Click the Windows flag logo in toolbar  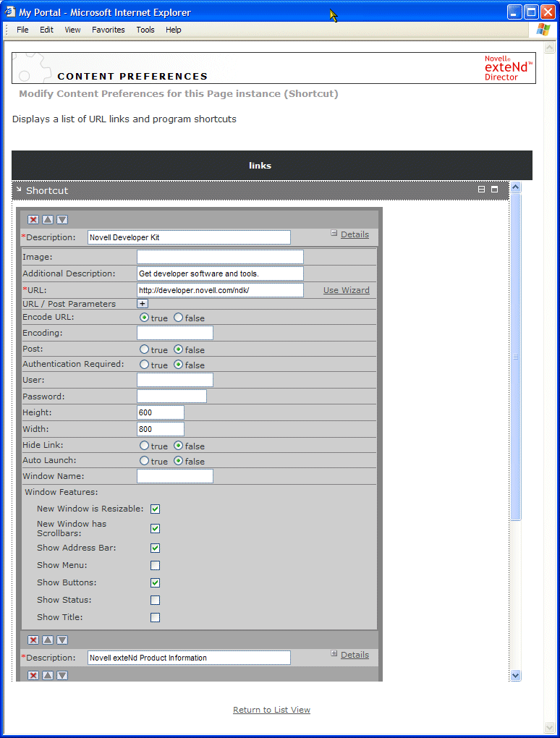click(543, 30)
